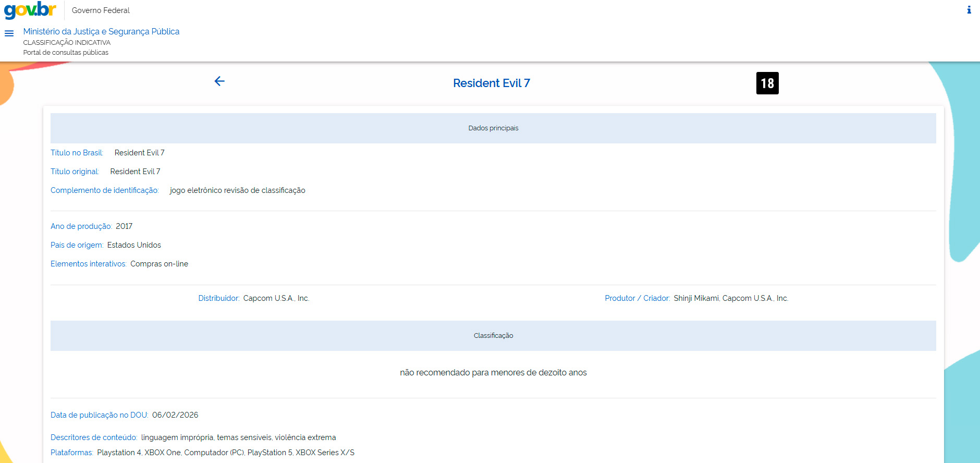
Task: Click the Classificação section header
Action: pyautogui.click(x=493, y=336)
